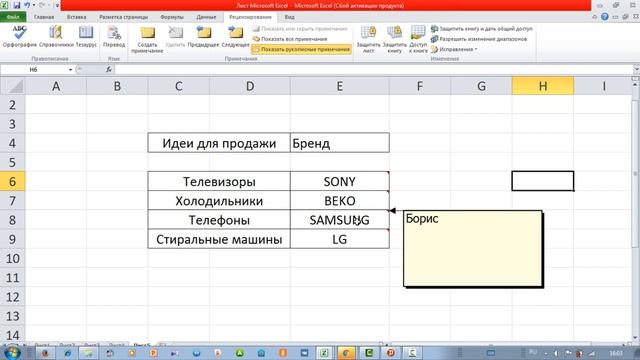
Task: Open the orange PowerPoint taskbar icon
Action: [153, 353]
